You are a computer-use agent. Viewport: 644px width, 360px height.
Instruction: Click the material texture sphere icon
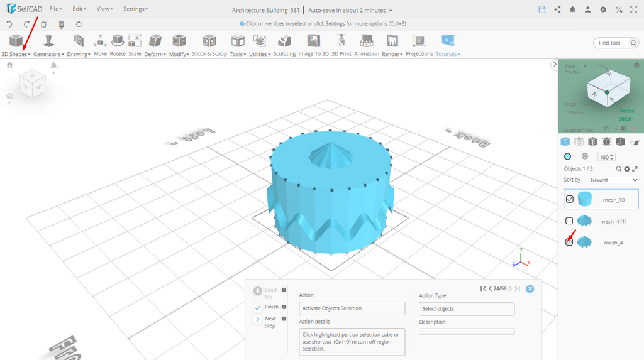coord(585,156)
